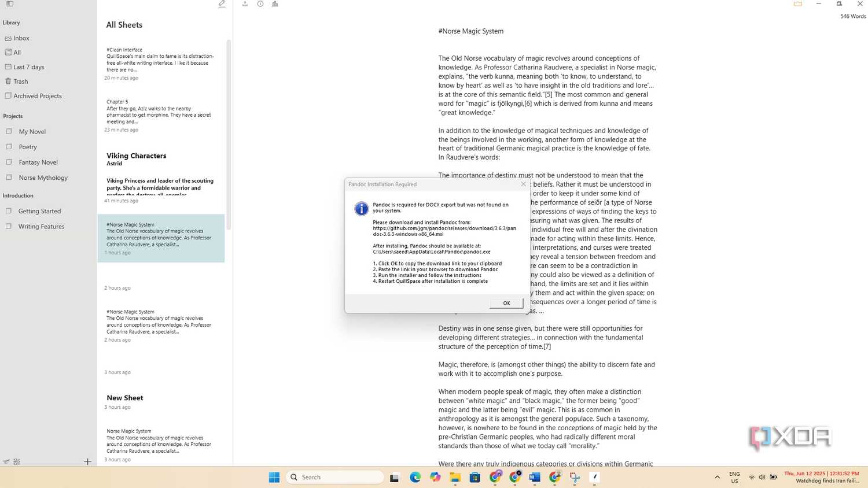Show hidden system tray icons

point(717,477)
